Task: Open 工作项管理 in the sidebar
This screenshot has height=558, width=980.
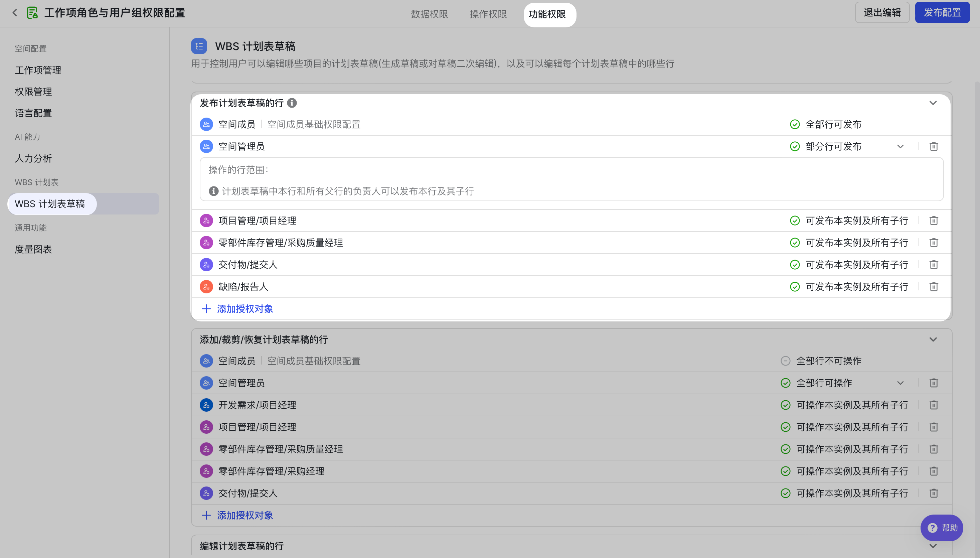Action: coord(38,70)
